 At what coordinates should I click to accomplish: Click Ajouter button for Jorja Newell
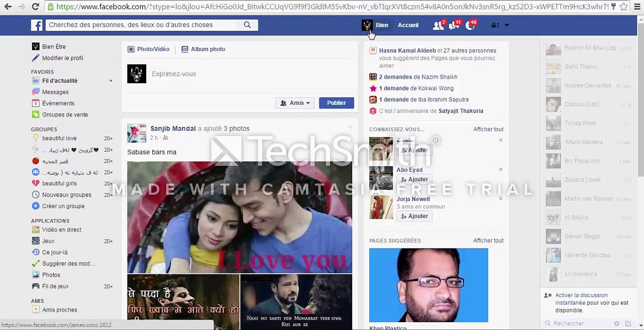click(x=414, y=216)
